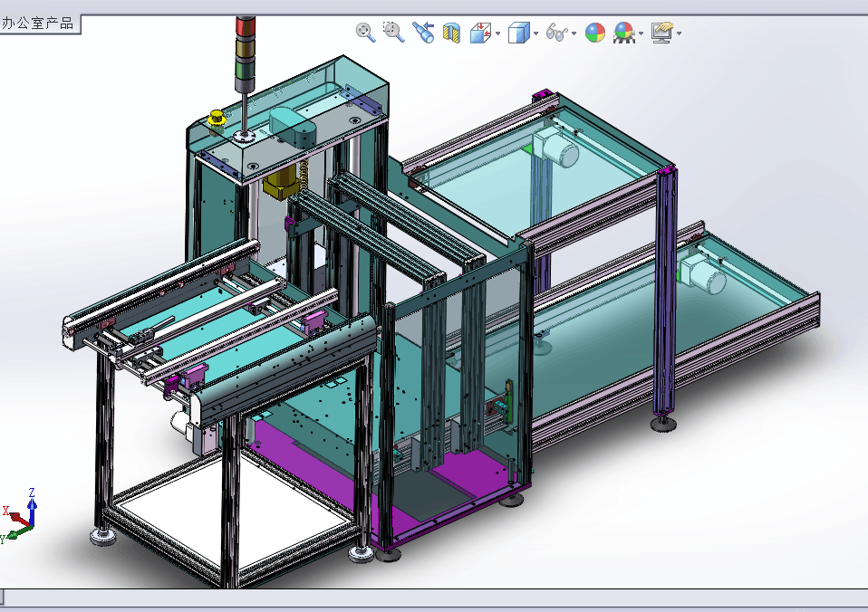This screenshot has height=612, width=868.
Task: Expand the View Orientation dropdown arrow
Action: [x=497, y=33]
